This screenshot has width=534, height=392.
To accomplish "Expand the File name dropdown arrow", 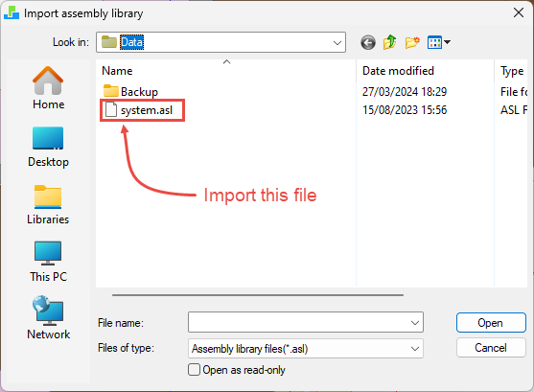I will [415, 322].
